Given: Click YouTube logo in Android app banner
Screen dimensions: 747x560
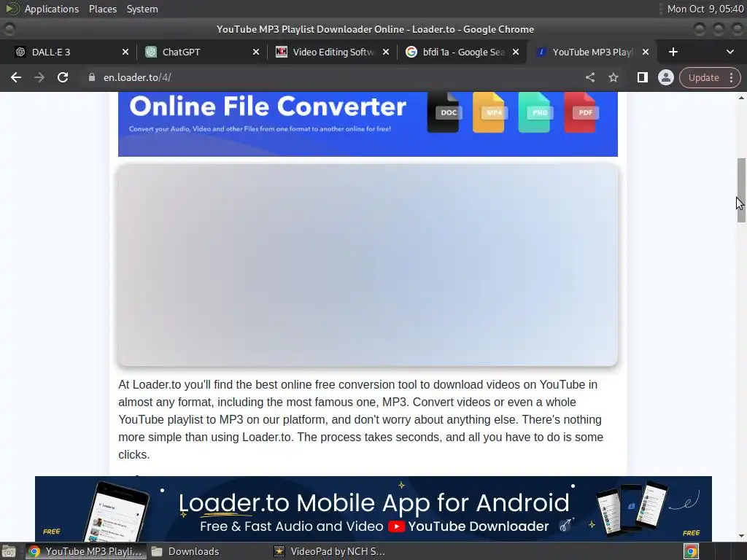Looking at the screenshot, I should [396, 526].
